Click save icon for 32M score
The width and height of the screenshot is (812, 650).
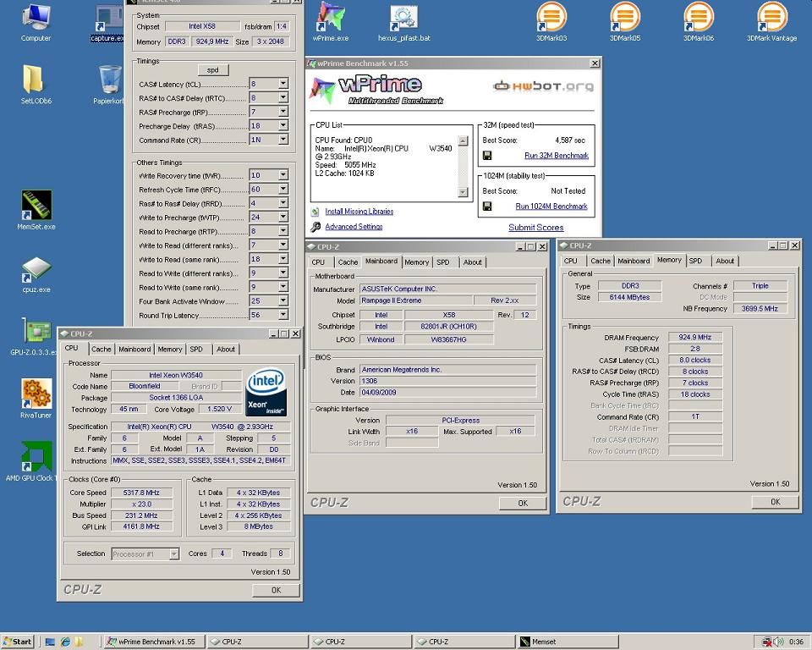click(487, 156)
